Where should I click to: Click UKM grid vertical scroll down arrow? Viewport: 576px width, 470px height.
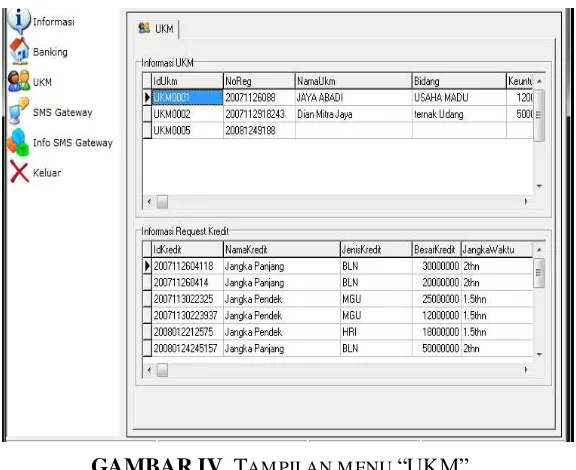pyautogui.click(x=539, y=186)
